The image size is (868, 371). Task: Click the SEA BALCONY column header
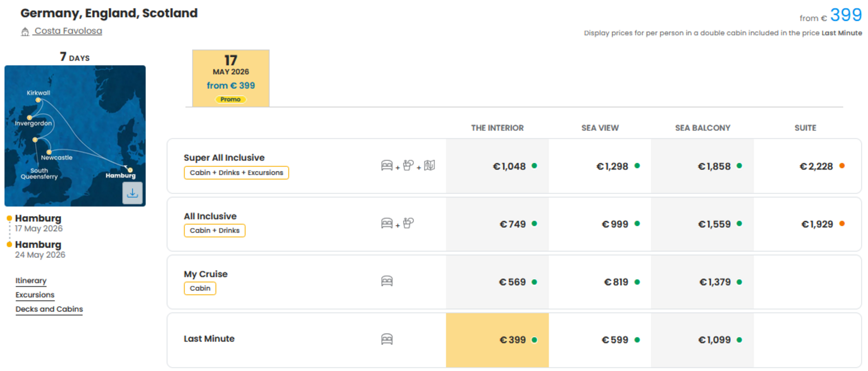(x=702, y=128)
